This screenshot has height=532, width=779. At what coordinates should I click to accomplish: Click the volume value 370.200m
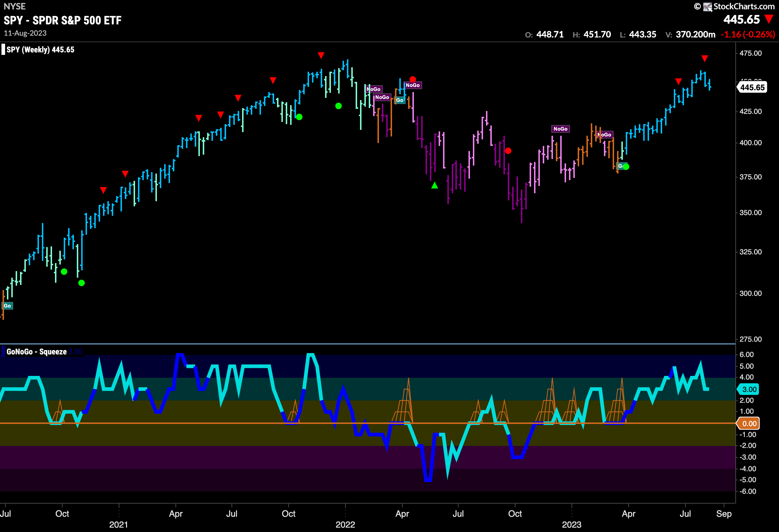coord(696,35)
